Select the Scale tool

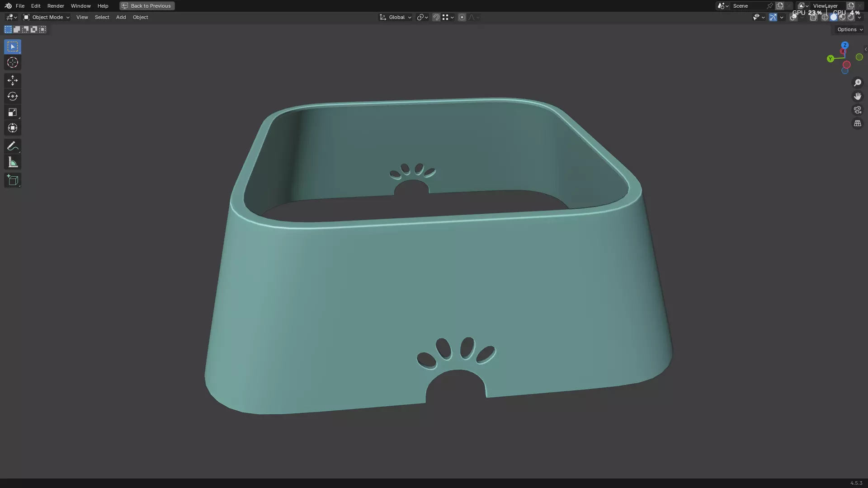click(x=13, y=112)
